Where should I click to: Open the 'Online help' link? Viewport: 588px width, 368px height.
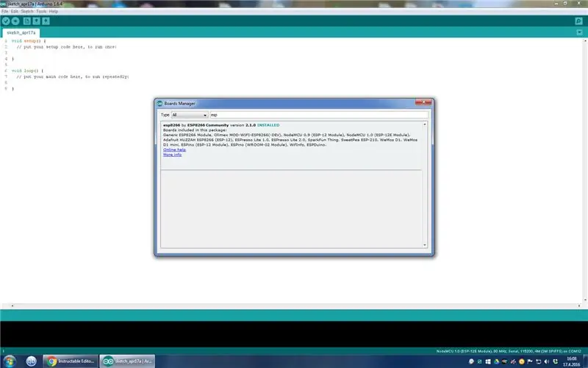click(174, 149)
